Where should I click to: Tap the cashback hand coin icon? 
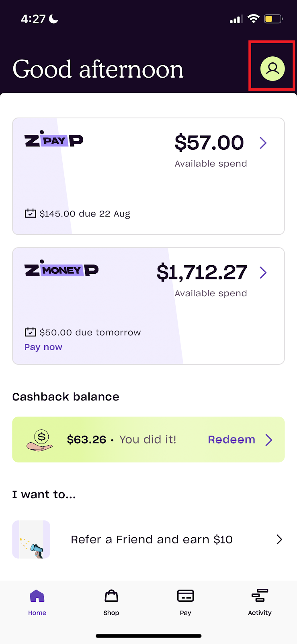[40, 440]
